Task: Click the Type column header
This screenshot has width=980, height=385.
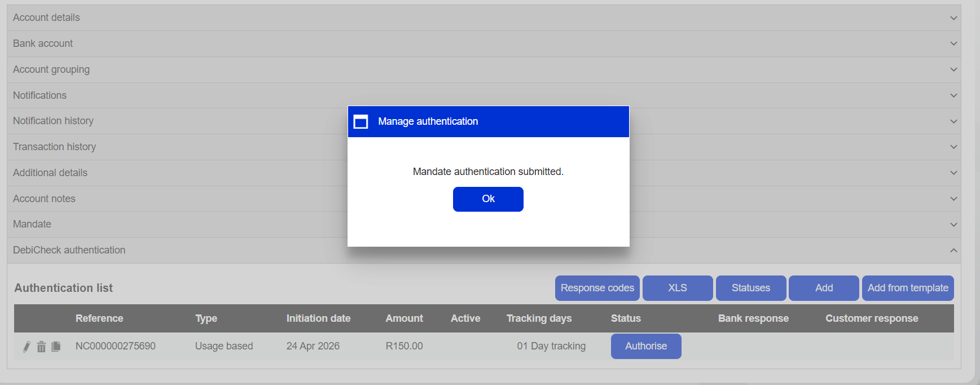Action: tap(206, 318)
